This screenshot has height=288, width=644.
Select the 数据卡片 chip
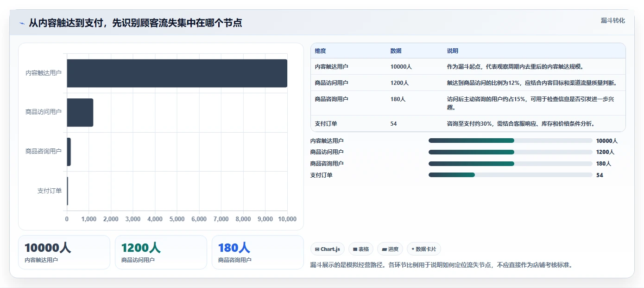[x=424, y=249]
